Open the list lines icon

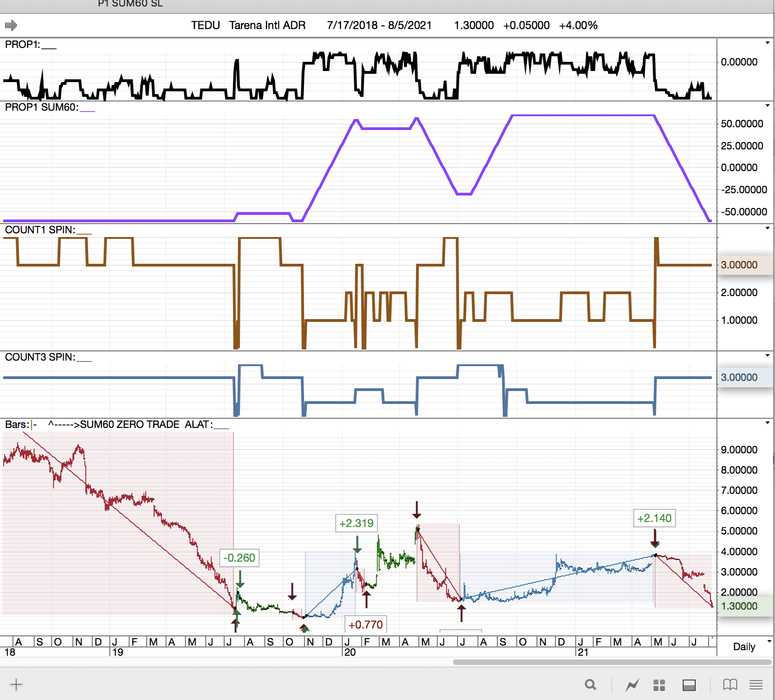[756, 685]
